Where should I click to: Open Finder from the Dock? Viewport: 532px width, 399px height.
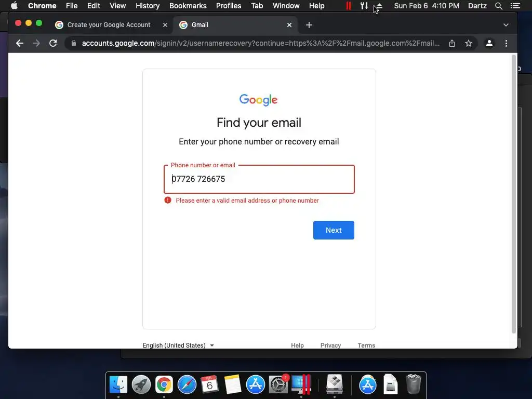coord(118,385)
